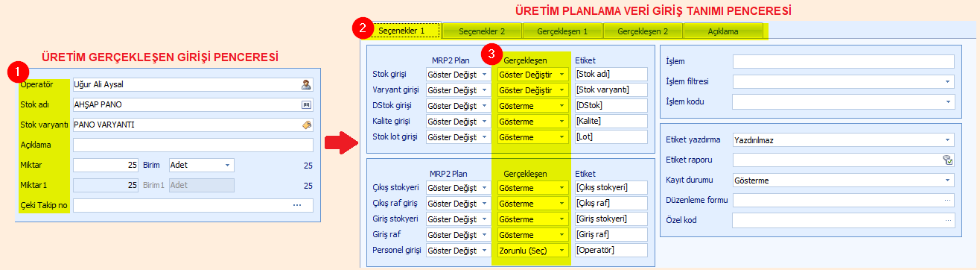Open the Gerçekleşen 2 tab
Screen dimensions: 980x270
click(643, 31)
